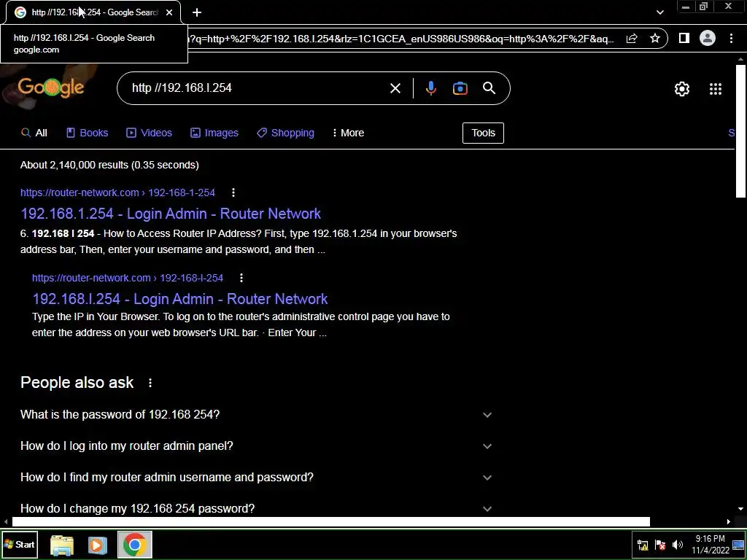747x560 pixels.
Task: Open the network status tray icon
Action: (x=643, y=545)
